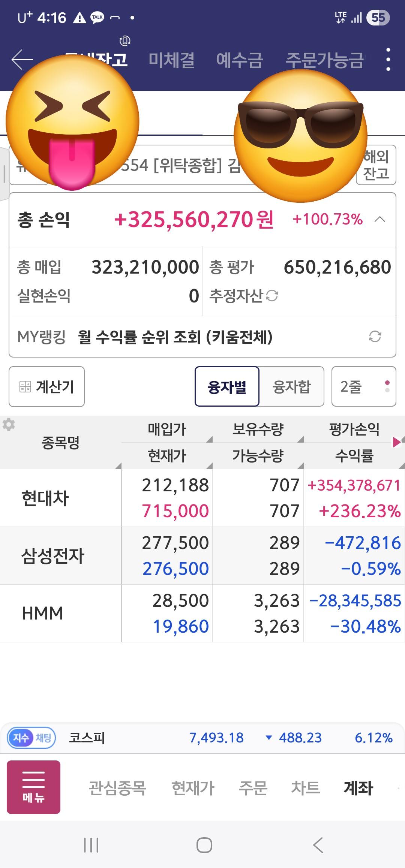Tap the screen rotation icon above tabs
Screen dimensions: 405x868
point(125,40)
